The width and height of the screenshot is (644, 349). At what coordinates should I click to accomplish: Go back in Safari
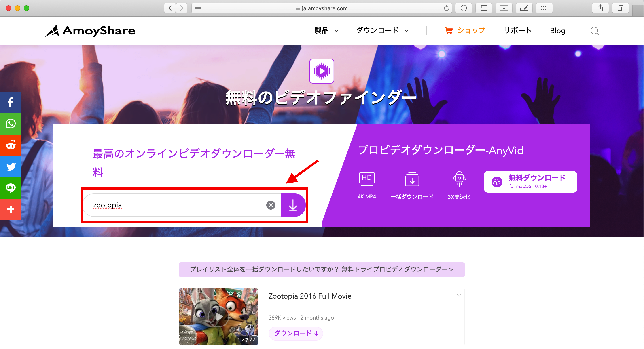click(x=170, y=8)
